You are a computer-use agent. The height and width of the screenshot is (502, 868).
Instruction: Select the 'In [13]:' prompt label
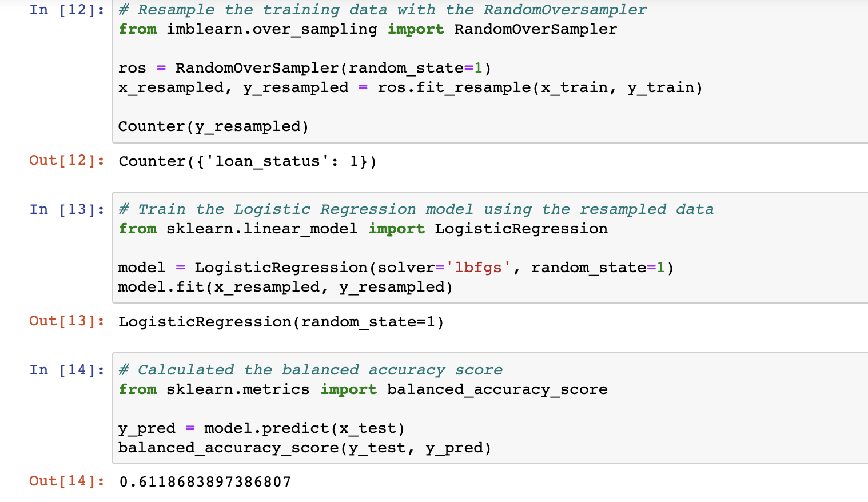coord(67,209)
